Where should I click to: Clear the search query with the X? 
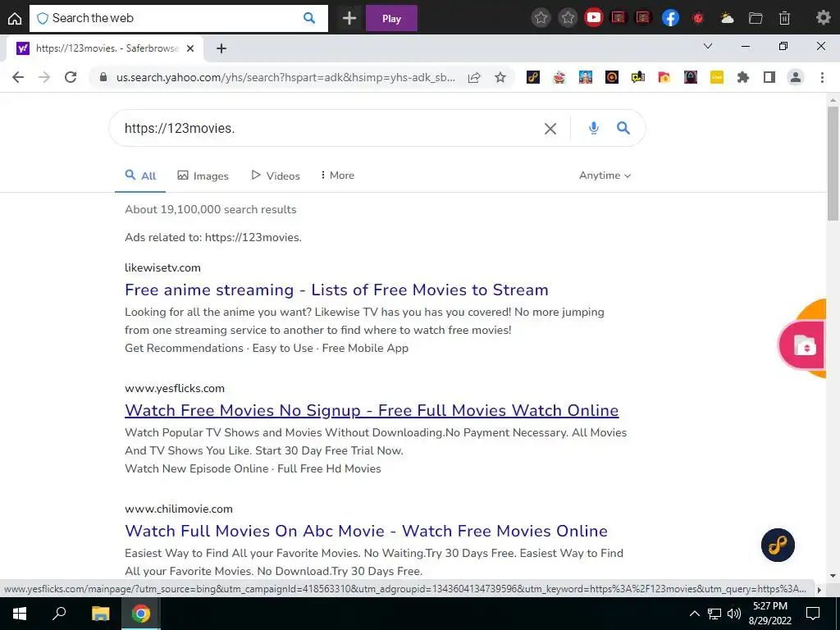click(550, 129)
